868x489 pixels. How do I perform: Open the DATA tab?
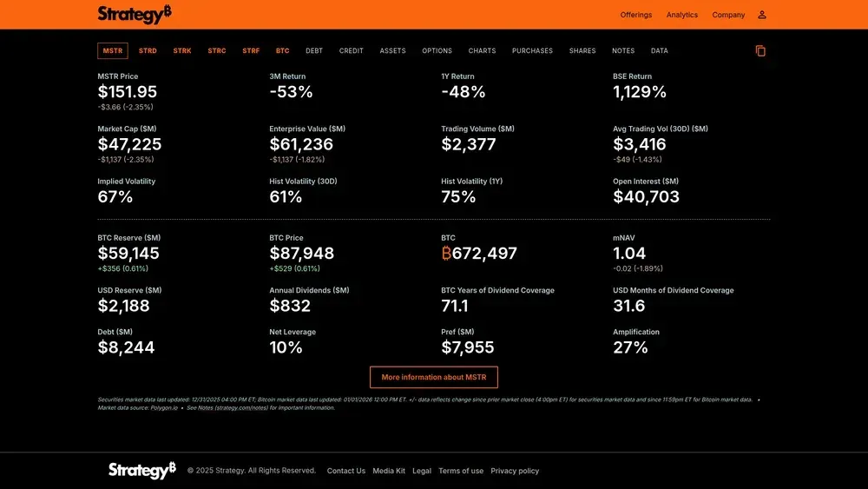[x=660, y=51]
